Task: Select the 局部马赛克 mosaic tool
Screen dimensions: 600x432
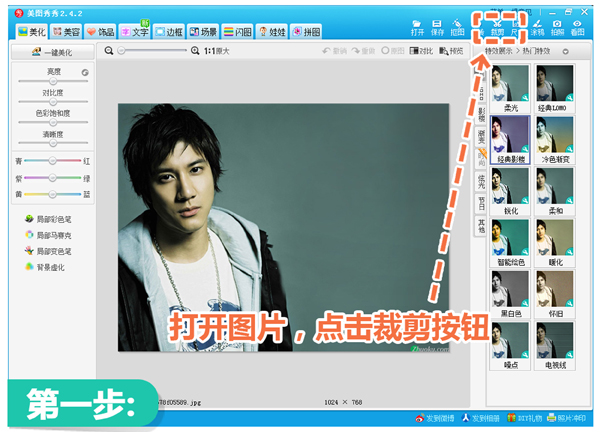Action: (x=53, y=235)
